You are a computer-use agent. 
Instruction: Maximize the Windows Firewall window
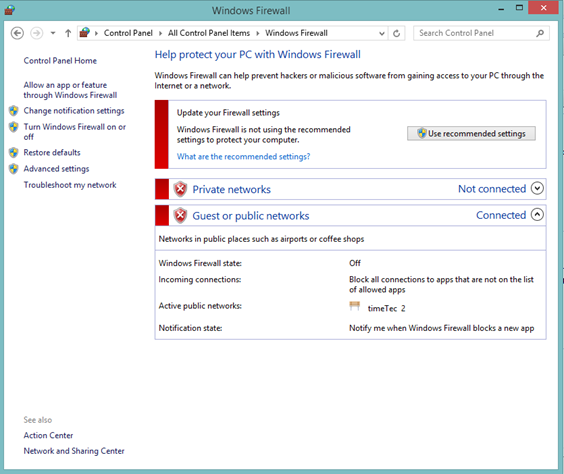519,8
